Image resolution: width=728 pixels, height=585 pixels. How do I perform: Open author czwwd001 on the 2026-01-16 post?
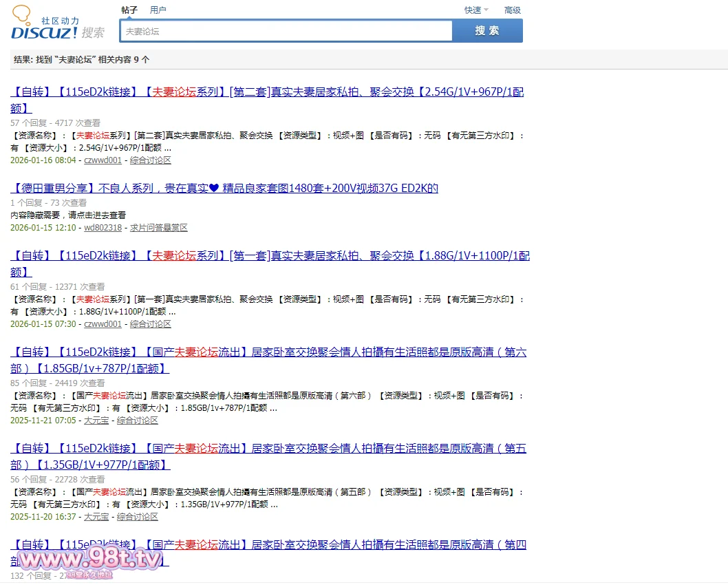click(103, 160)
